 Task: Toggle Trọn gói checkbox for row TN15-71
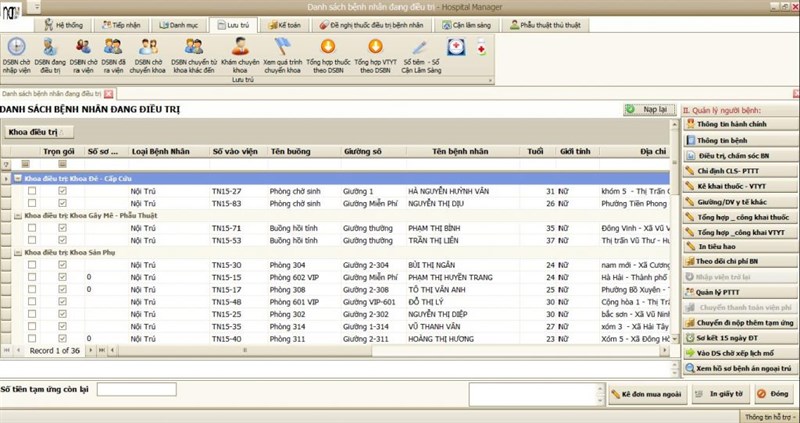click(x=62, y=228)
